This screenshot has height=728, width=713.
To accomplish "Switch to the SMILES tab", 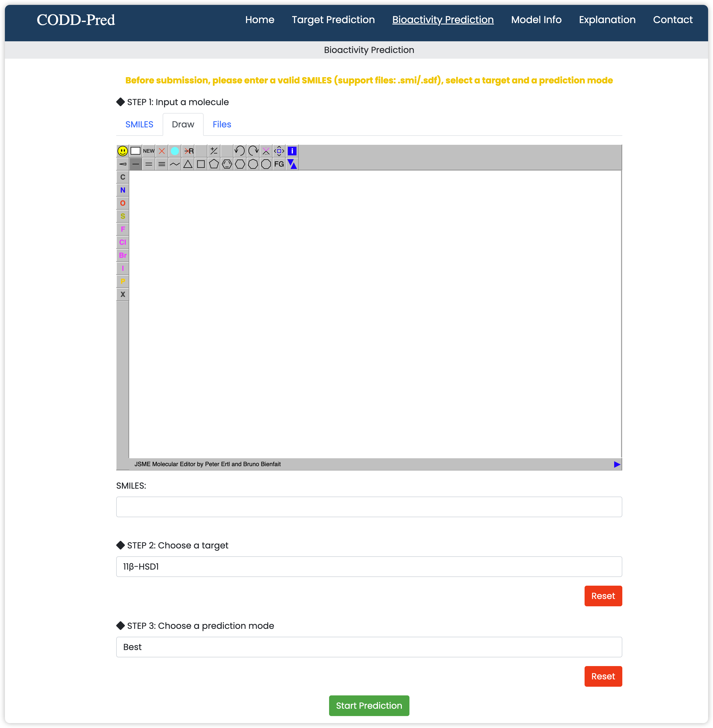I will 139,124.
